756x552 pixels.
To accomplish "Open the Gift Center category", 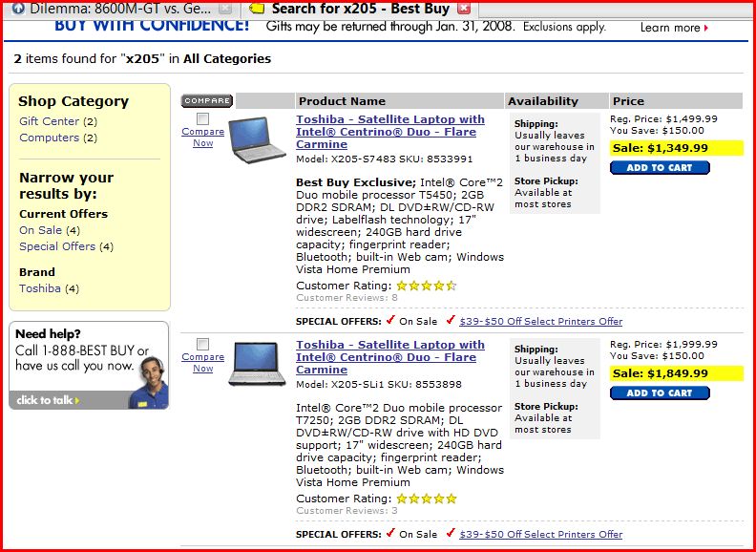I will [49, 121].
